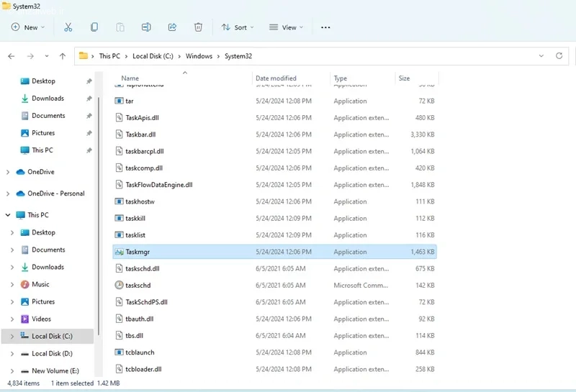The width and height of the screenshot is (576, 392).
Task: Open the See more ellipsis menu
Action: pos(325,27)
